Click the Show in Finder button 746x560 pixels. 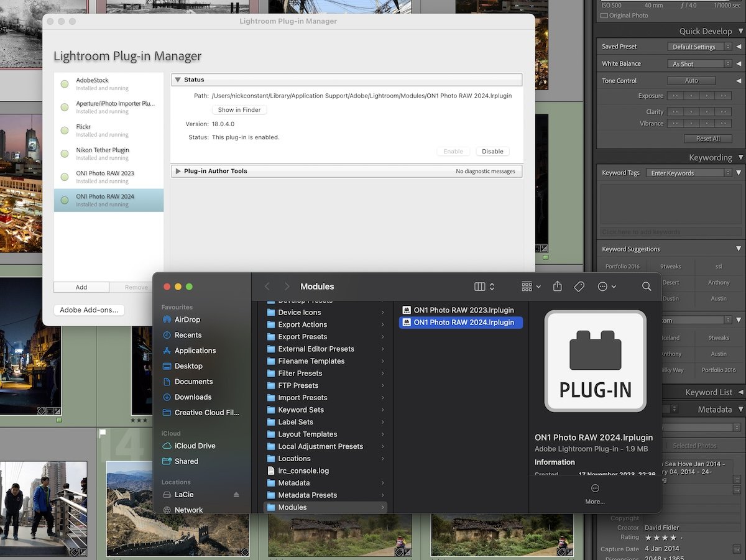pyautogui.click(x=239, y=109)
